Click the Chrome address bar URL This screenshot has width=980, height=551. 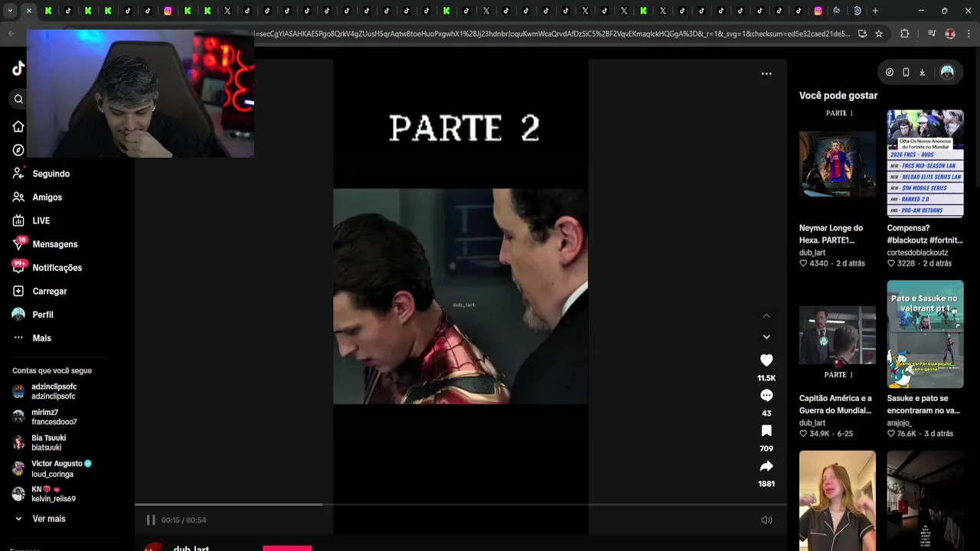(x=553, y=34)
